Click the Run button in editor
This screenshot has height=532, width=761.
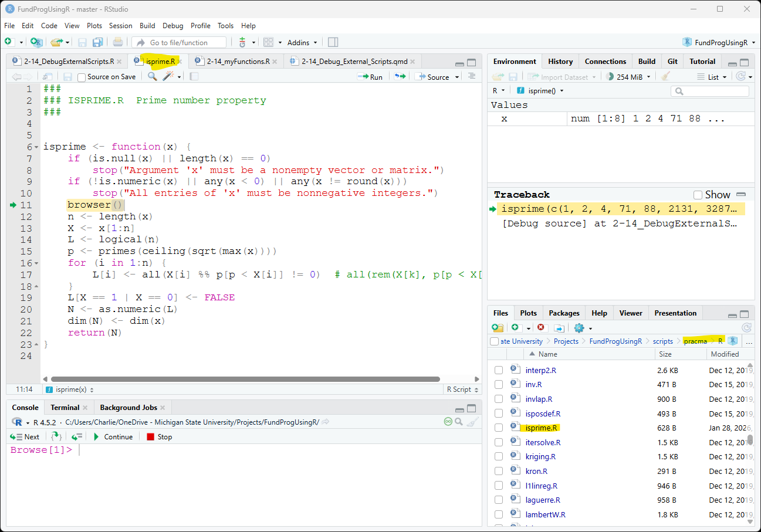(370, 77)
